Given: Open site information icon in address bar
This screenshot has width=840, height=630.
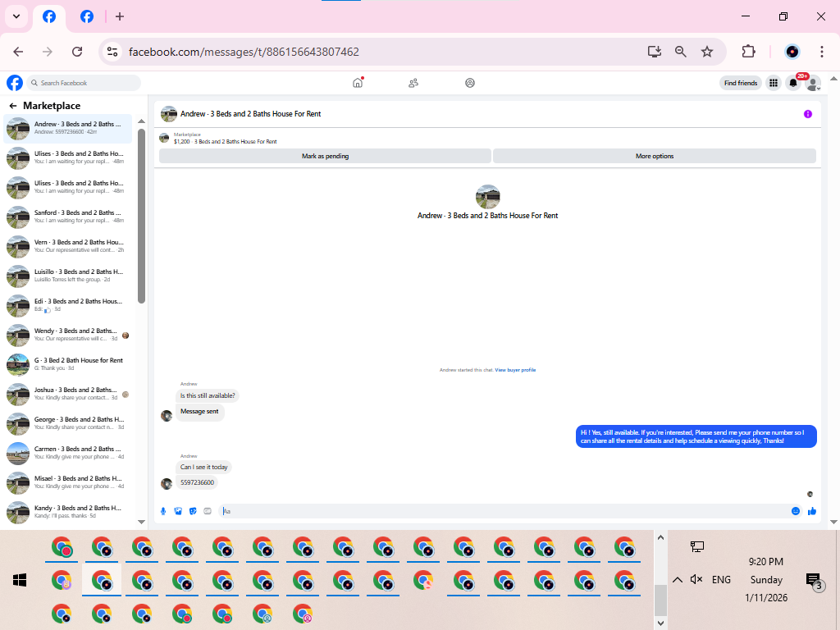Looking at the screenshot, I should pyautogui.click(x=112, y=52).
